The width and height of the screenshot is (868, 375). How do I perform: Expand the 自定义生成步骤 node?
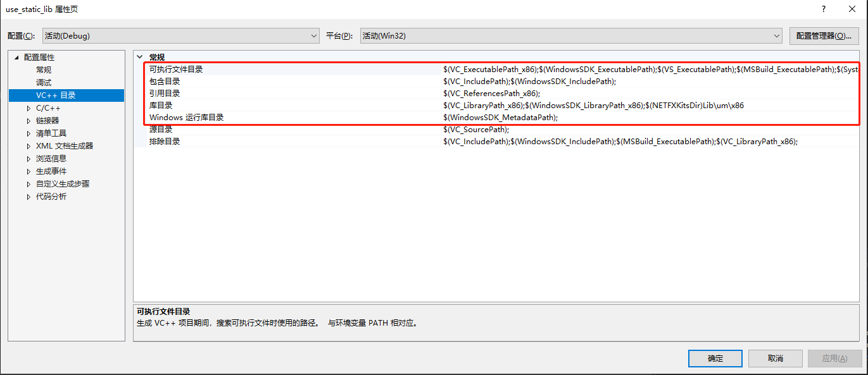(x=28, y=183)
